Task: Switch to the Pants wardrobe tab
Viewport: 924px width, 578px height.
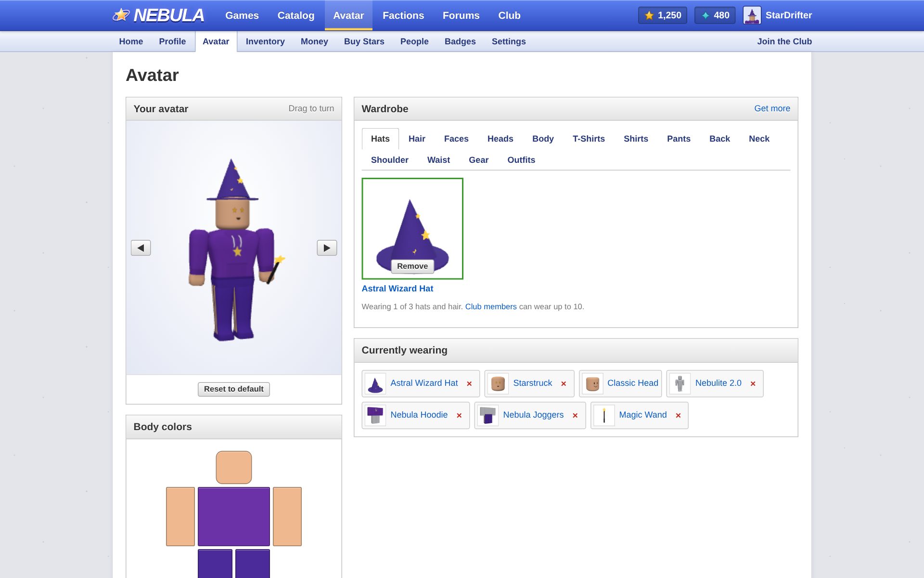Action: tap(679, 139)
